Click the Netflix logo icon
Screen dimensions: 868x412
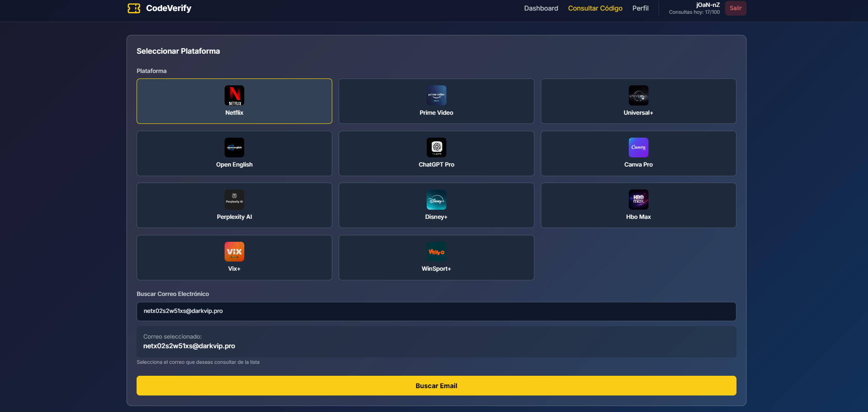point(234,95)
